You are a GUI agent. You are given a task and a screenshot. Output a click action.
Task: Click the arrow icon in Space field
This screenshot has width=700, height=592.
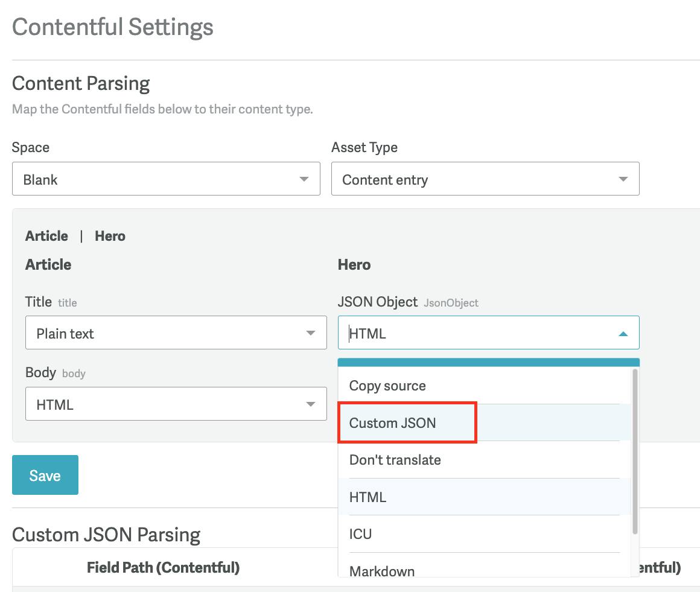[x=304, y=179]
